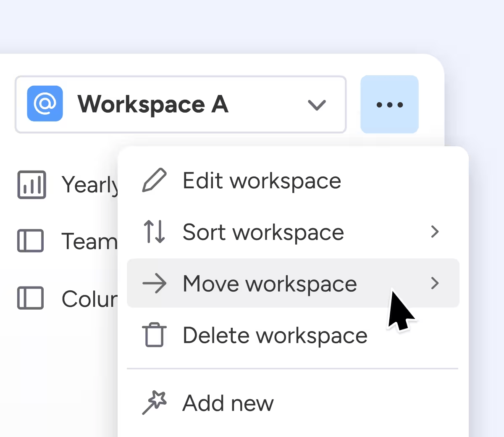Click the up-down arrows sort icon
The image size is (504, 437).
154,232
